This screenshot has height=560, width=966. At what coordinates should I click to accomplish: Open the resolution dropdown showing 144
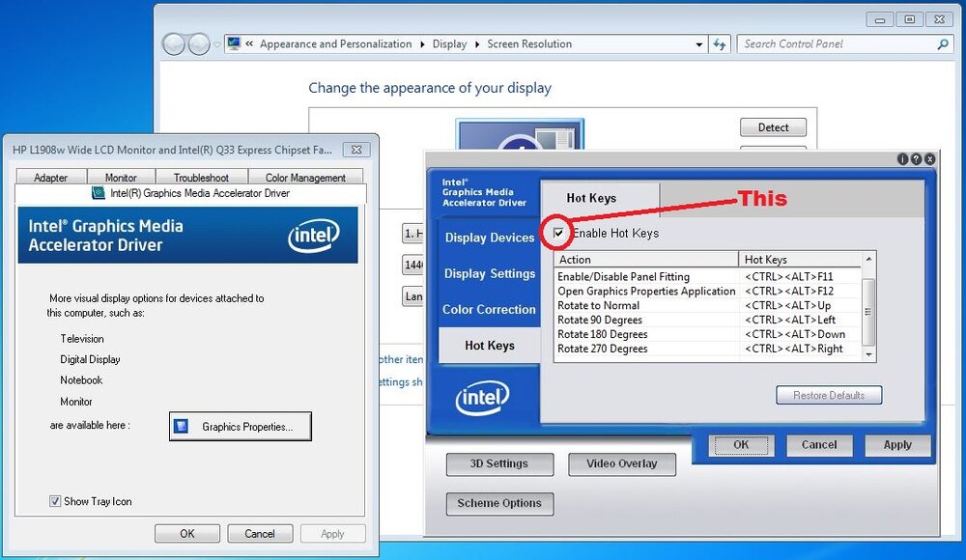coord(412,265)
